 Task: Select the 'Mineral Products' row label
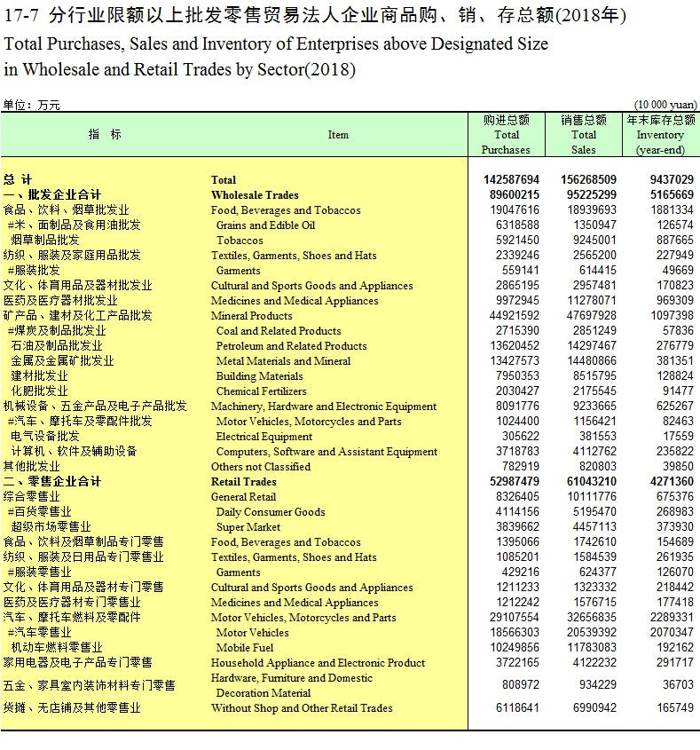tap(251, 316)
